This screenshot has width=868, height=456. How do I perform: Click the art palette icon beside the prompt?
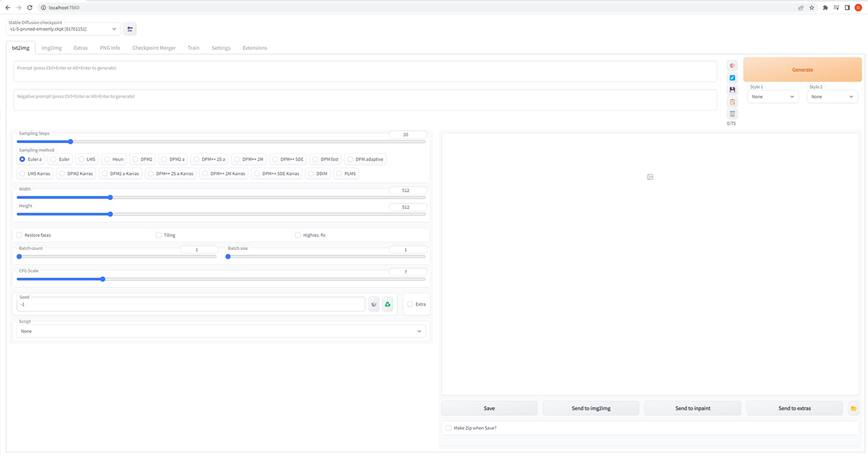click(732, 66)
